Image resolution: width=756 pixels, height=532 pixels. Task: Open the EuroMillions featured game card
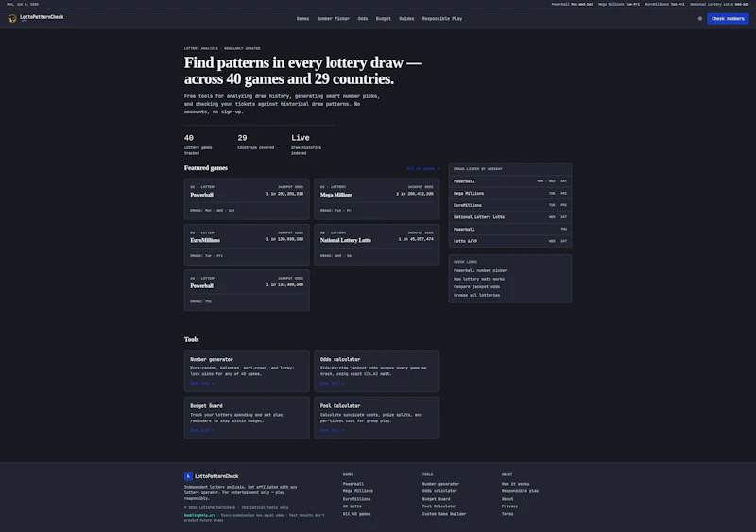[247, 245]
